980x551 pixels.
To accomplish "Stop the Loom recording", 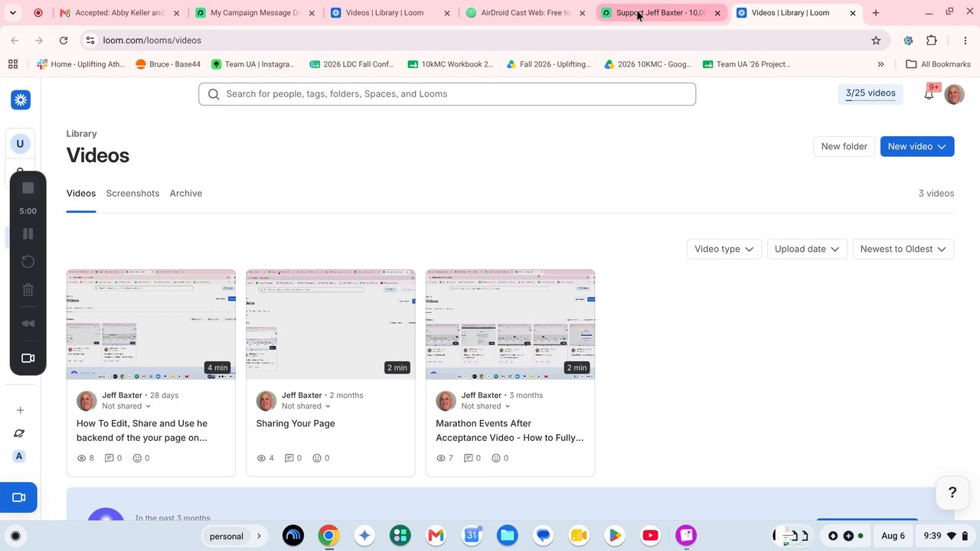I will (x=28, y=188).
